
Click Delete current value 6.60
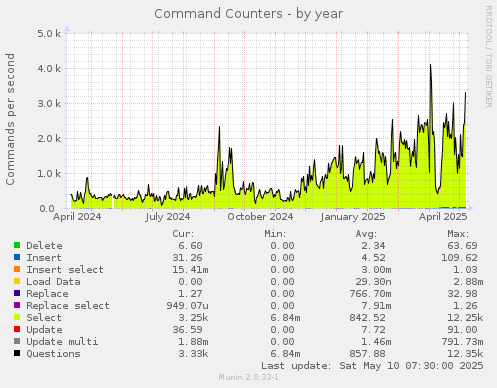coord(190,246)
